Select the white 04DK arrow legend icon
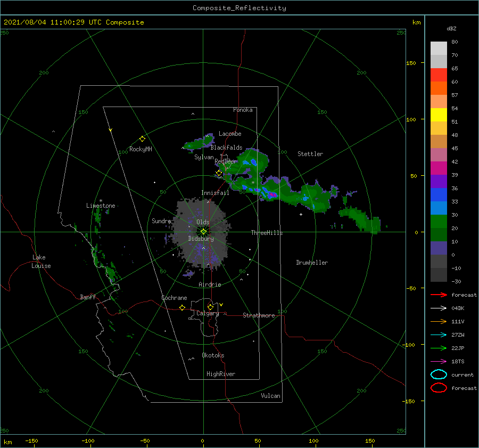 coord(439,308)
